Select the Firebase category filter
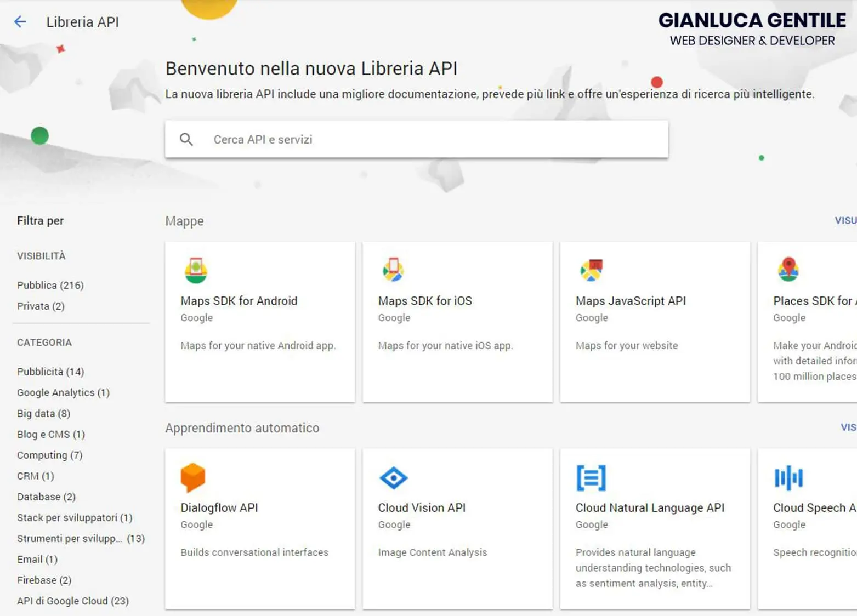The image size is (857, 616). click(44, 580)
